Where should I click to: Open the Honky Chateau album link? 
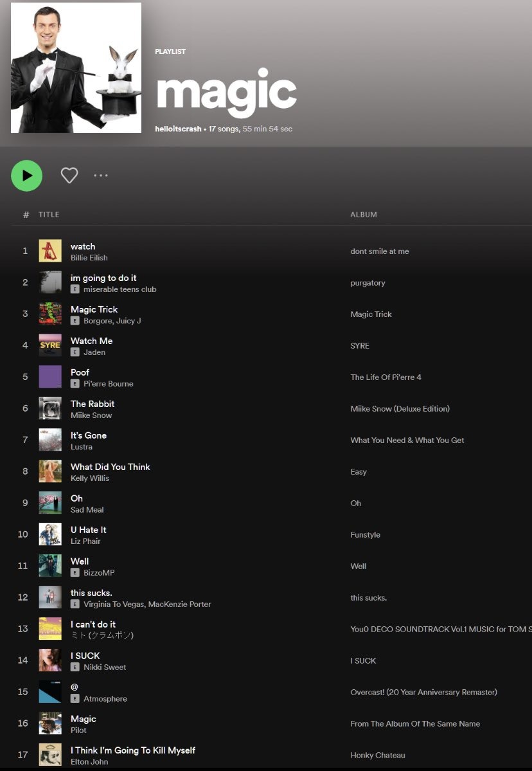click(378, 756)
